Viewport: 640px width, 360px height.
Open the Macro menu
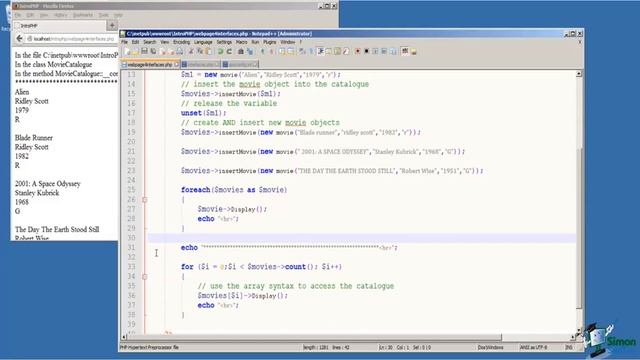click(241, 42)
